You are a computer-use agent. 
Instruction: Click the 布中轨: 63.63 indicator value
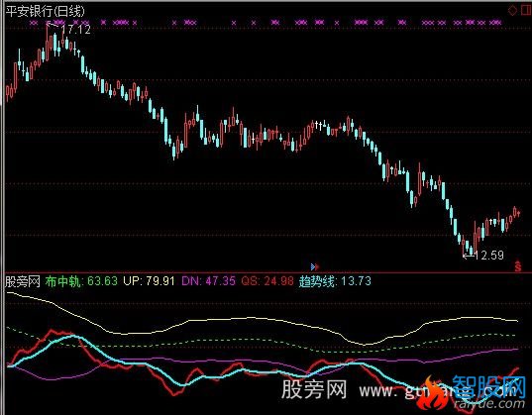[x=81, y=281]
